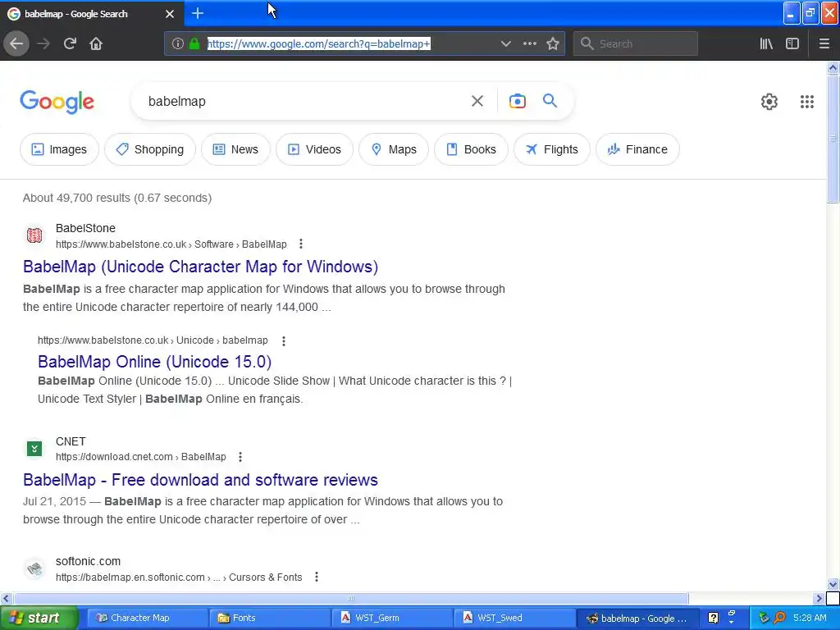Toggle the sidebar view icon
The width and height of the screenshot is (840, 630).
[792, 43]
